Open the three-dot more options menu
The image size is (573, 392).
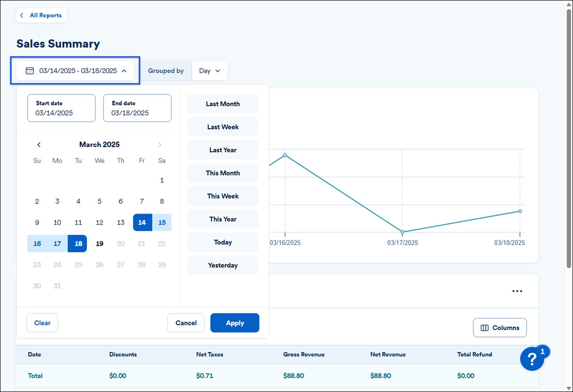pyautogui.click(x=517, y=291)
